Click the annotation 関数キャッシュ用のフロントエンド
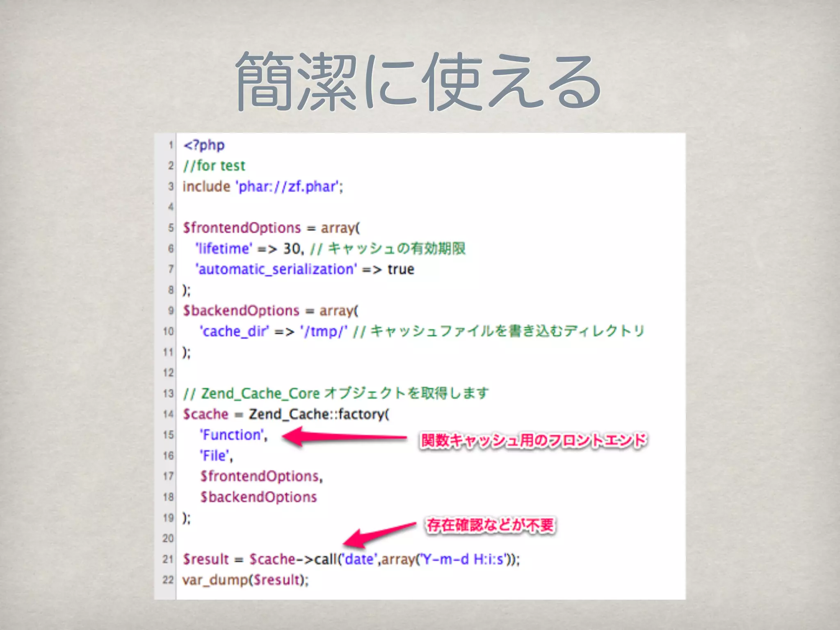The width and height of the screenshot is (840, 630). (534, 441)
